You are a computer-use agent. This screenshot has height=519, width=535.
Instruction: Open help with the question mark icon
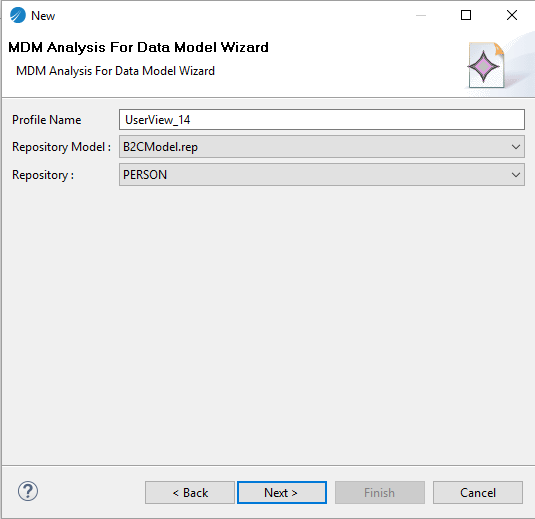pos(28,491)
